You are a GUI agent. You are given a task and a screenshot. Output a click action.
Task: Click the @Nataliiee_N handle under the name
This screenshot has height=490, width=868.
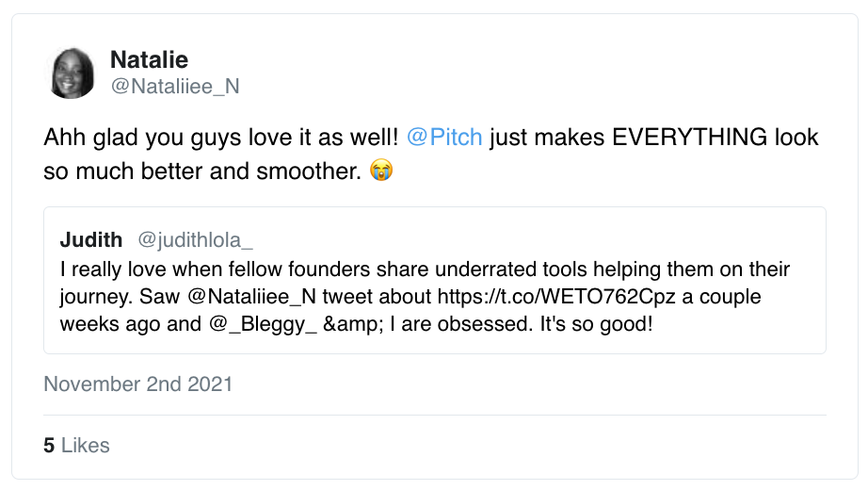pyautogui.click(x=174, y=87)
